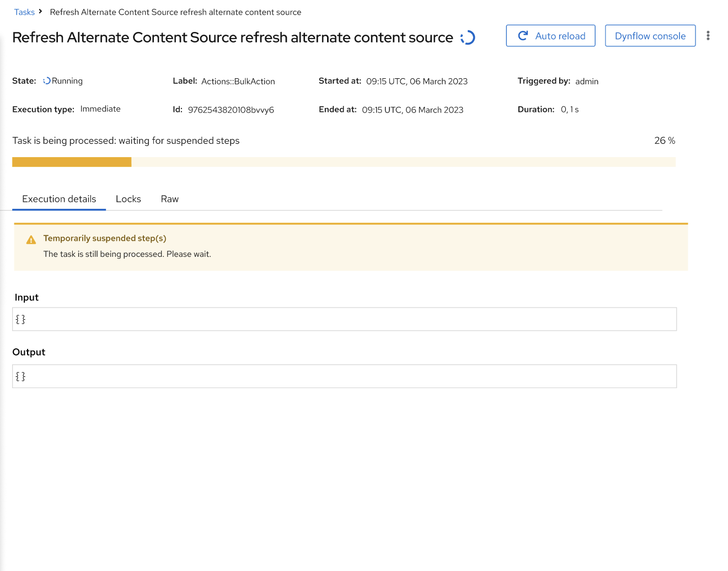This screenshot has width=728, height=571.
Task: Click the Tasks breadcrumb link
Action: point(24,12)
